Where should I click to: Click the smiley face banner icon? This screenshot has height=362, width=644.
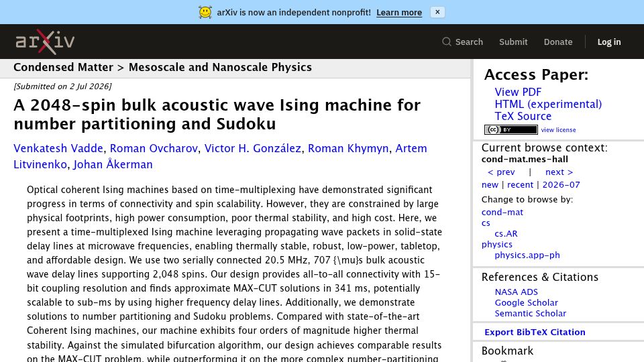click(x=205, y=12)
